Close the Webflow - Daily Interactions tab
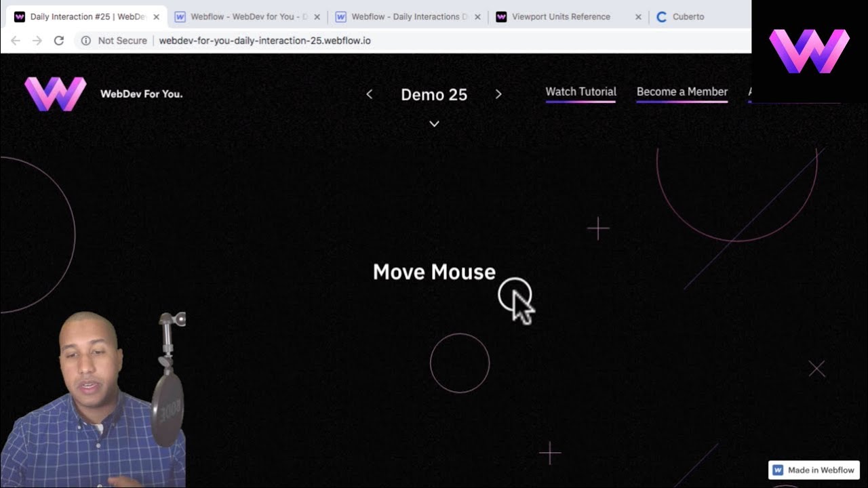Viewport: 868px width, 488px height. (x=477, y=17)
